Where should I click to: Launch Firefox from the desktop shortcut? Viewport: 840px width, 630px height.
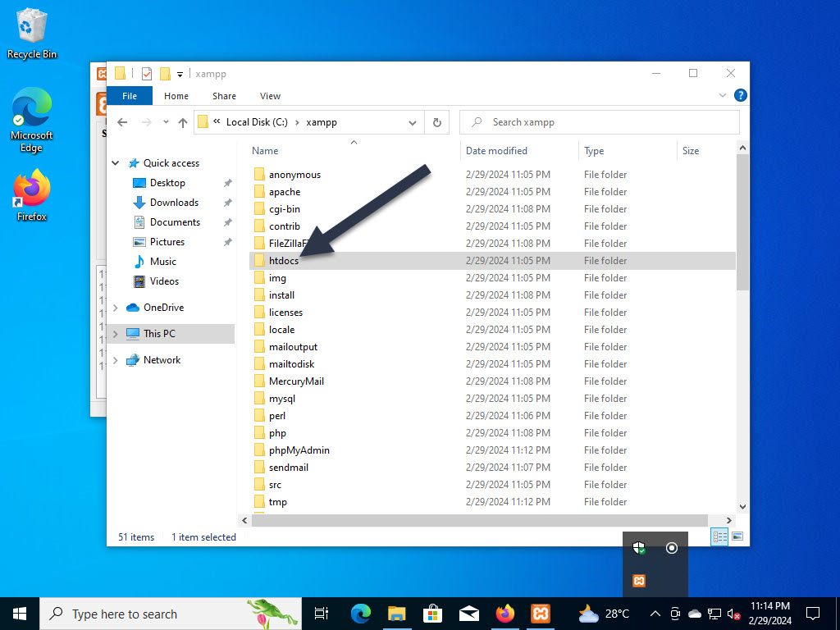31,187
